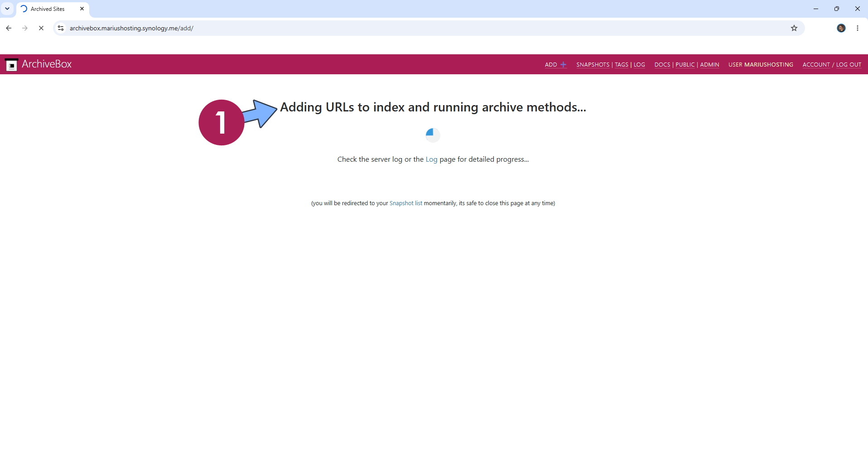Go to the PUBLIC index link
Viewport: 868px width, 462px height.
tap(685, 65)
